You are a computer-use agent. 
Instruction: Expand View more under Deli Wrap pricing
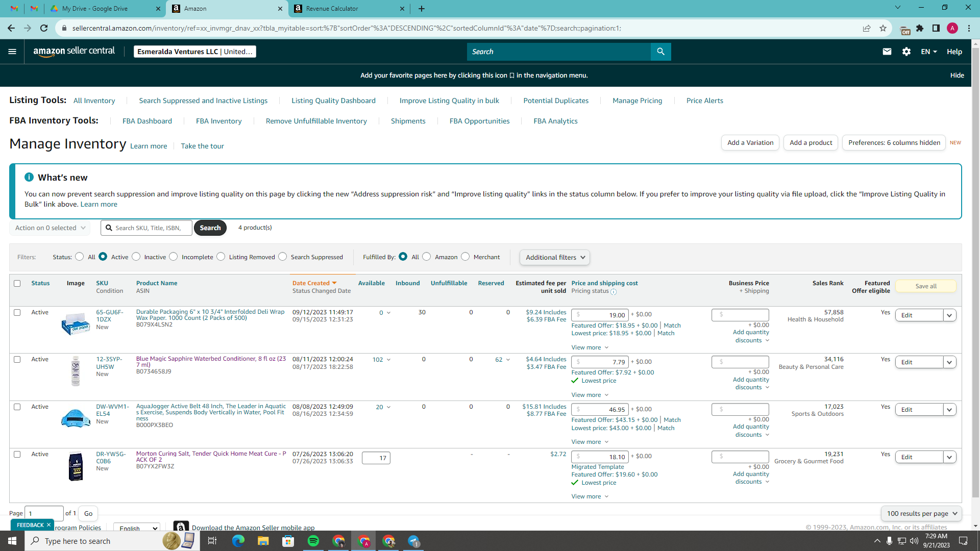point(590,347)
